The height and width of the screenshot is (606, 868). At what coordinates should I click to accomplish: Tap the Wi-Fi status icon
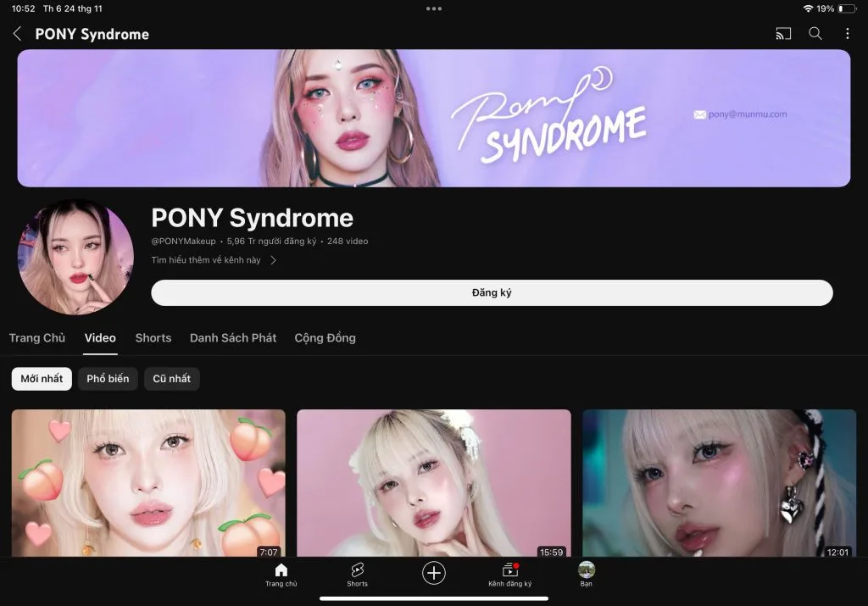[x=808, y=8]
